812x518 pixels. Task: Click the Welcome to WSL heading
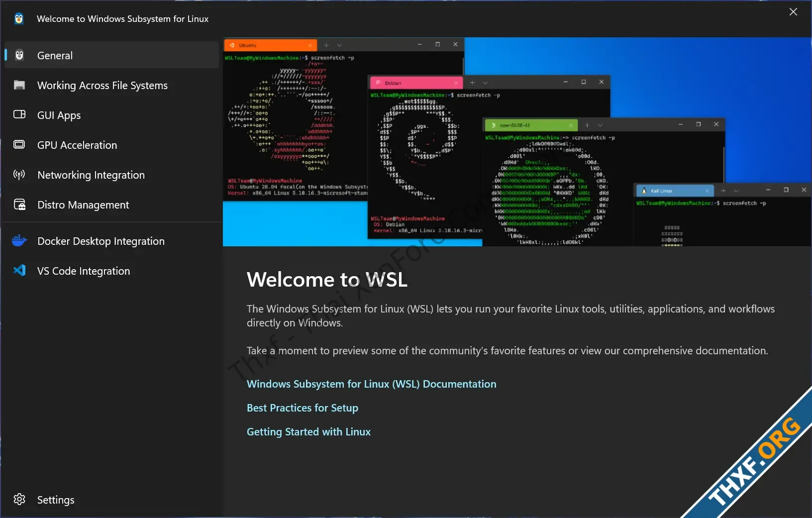coord(327,279)
